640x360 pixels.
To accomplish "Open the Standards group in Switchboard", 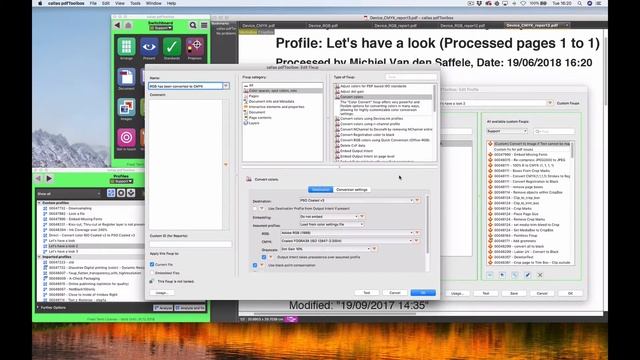I will (x=172, y=47).
